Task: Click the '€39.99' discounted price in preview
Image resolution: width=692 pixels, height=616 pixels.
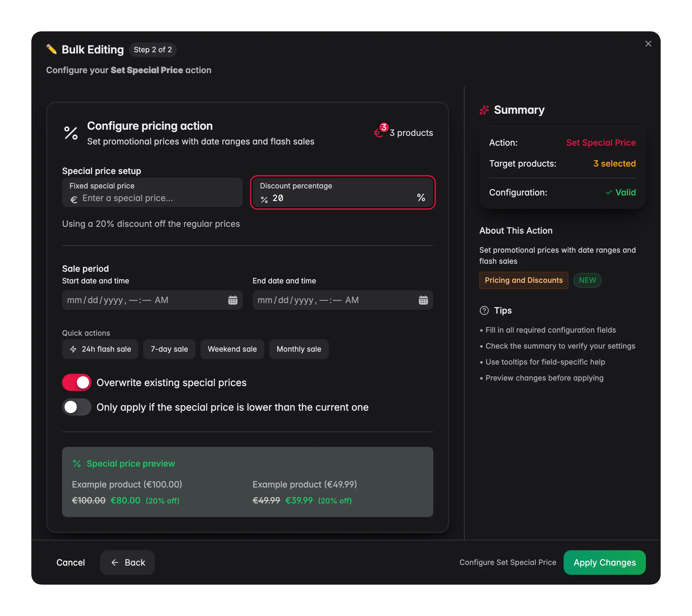Action: [x=299, y=500]
